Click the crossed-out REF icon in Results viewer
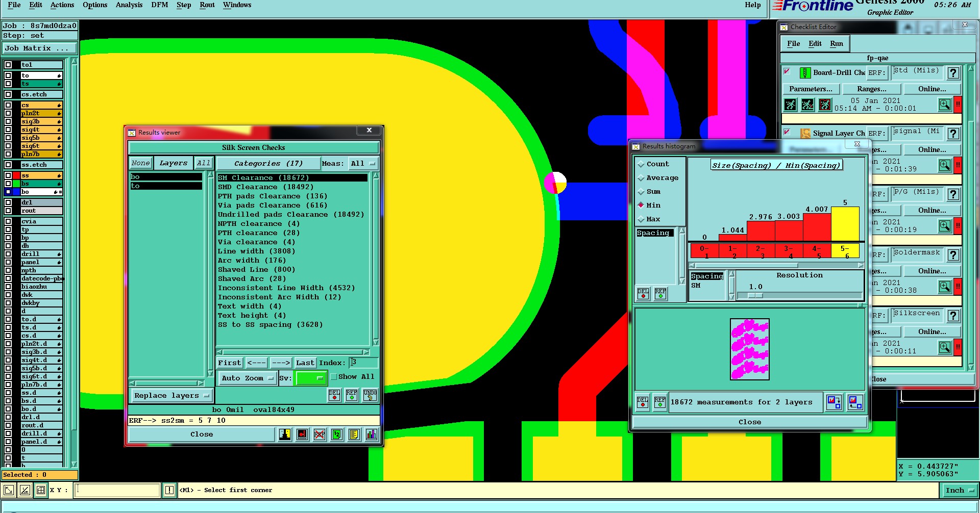 (320, 434)
